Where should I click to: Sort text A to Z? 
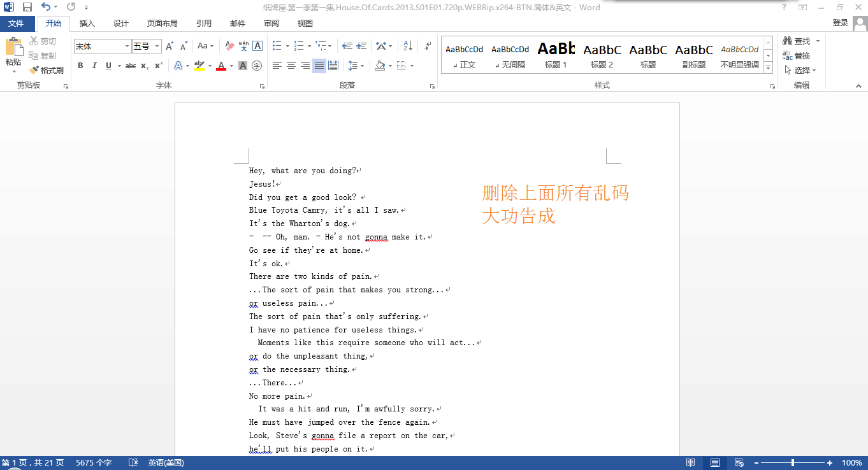click(408, 46)
